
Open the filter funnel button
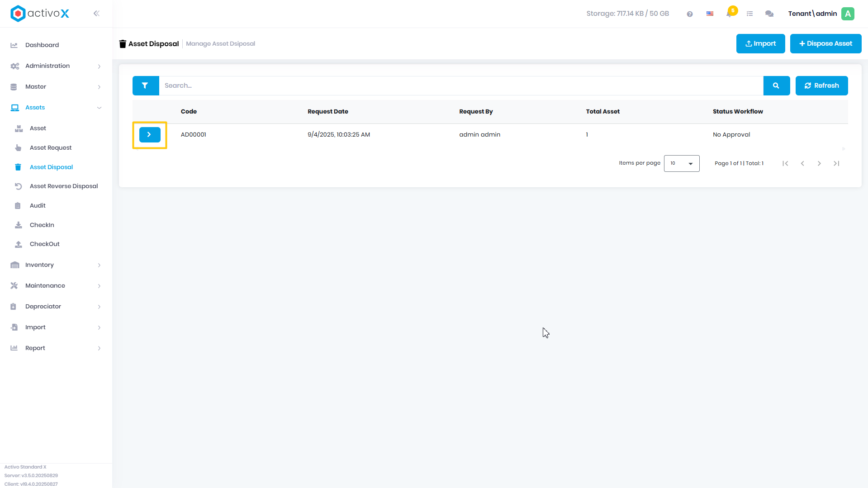click(x=145, y=85)
